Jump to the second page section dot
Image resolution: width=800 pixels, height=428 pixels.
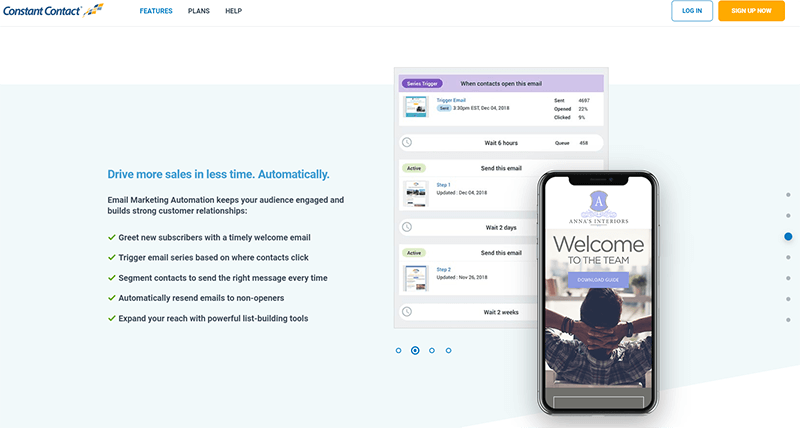coord(788,216)
